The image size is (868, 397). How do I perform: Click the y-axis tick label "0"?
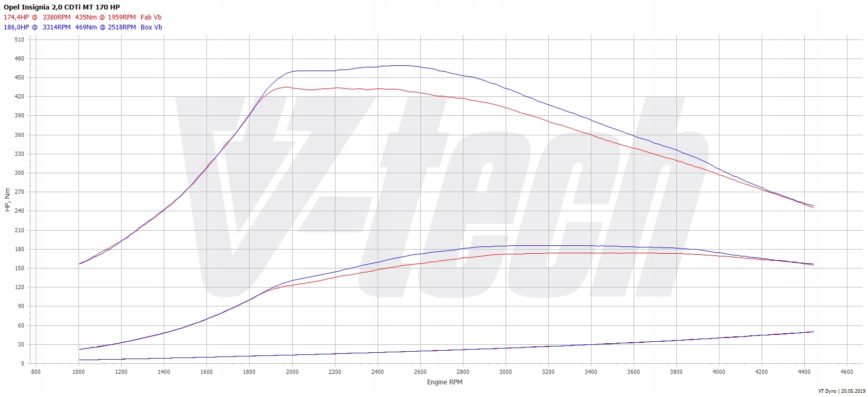(x=22, y=363)
